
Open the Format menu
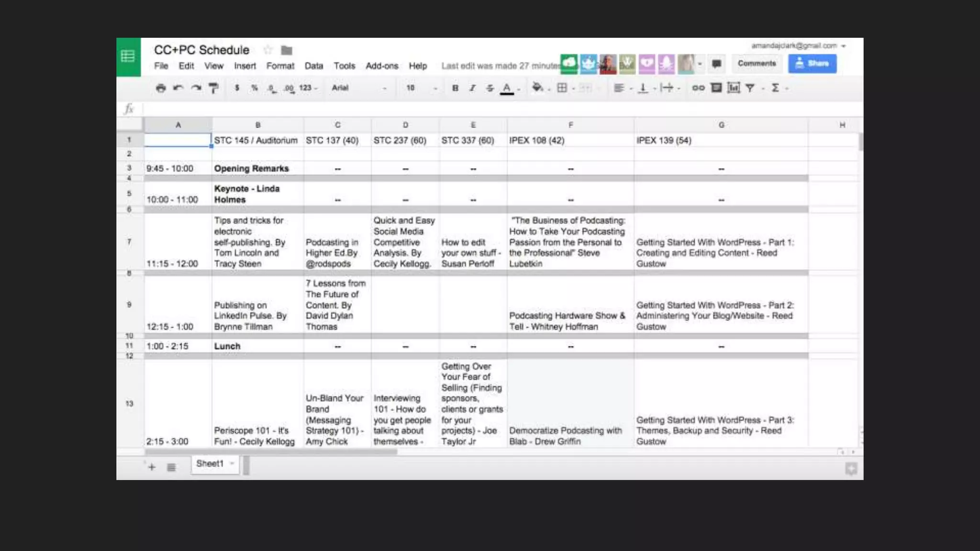tap(280, 66)
